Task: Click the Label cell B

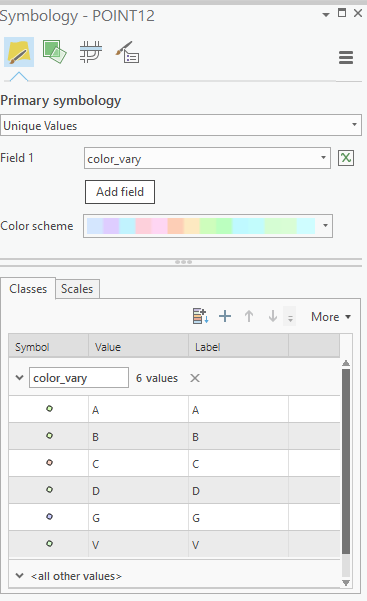Action: pos(238,436)
